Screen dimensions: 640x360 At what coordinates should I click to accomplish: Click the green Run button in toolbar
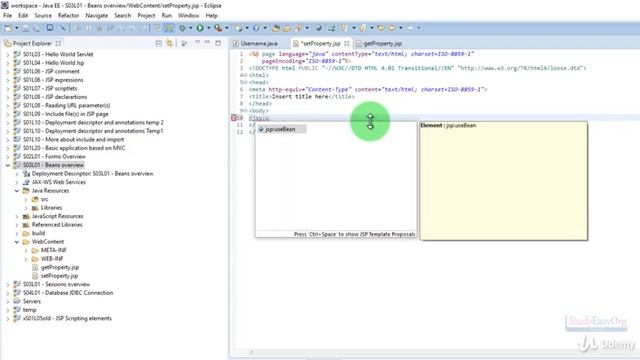(x=200, y=28)
